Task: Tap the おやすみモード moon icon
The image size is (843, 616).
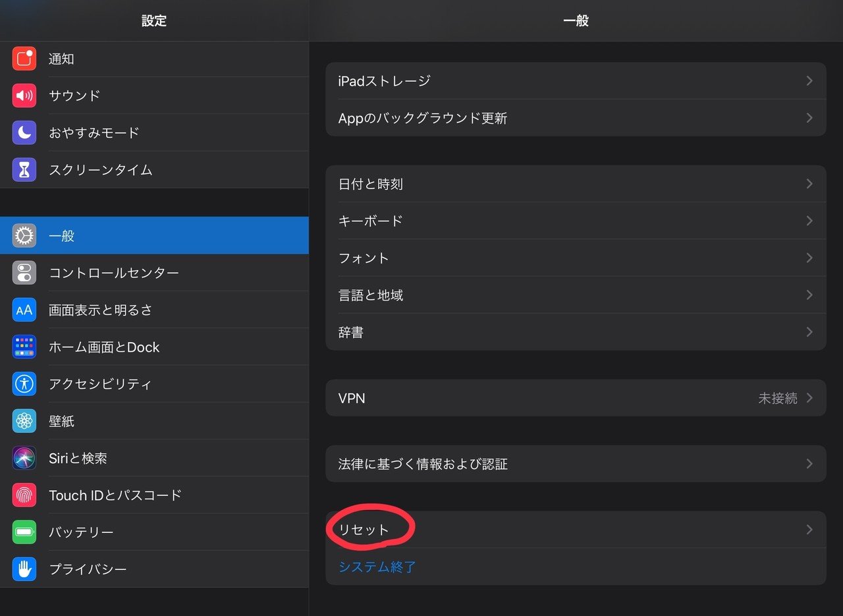Action: point(24,132)
